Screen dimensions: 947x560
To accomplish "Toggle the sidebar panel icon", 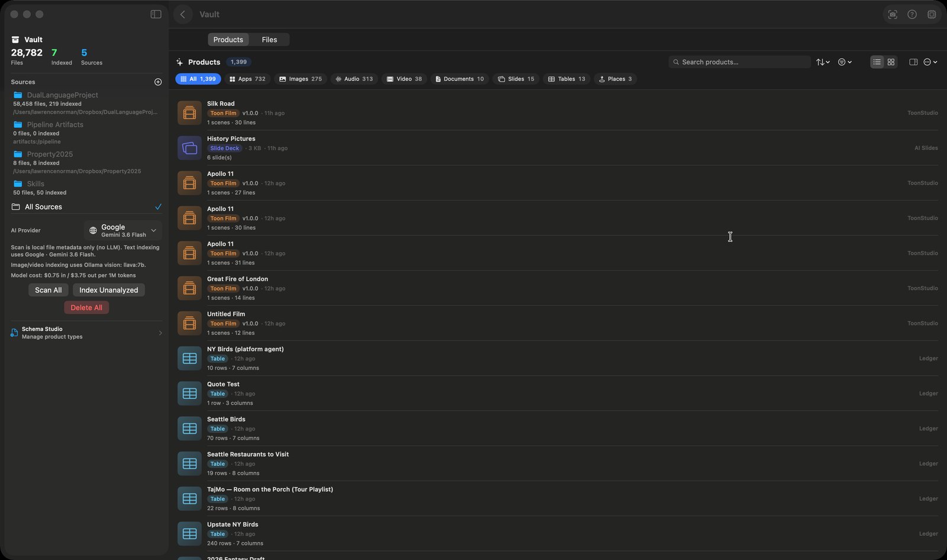I will point(156,14).
